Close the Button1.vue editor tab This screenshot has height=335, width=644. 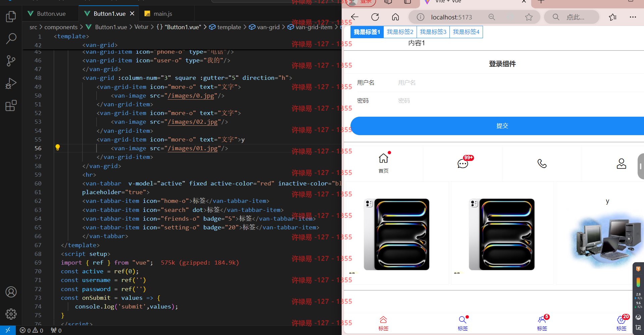132,14
